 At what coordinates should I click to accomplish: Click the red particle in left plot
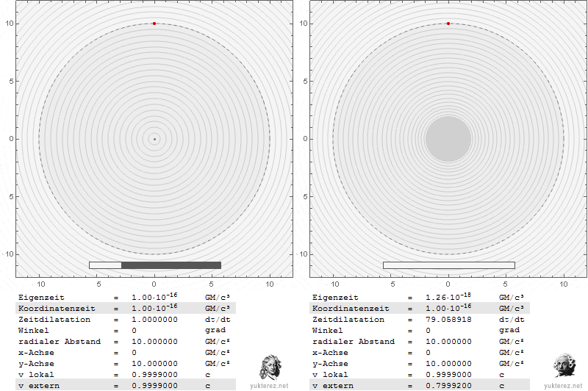pos(154,24)
